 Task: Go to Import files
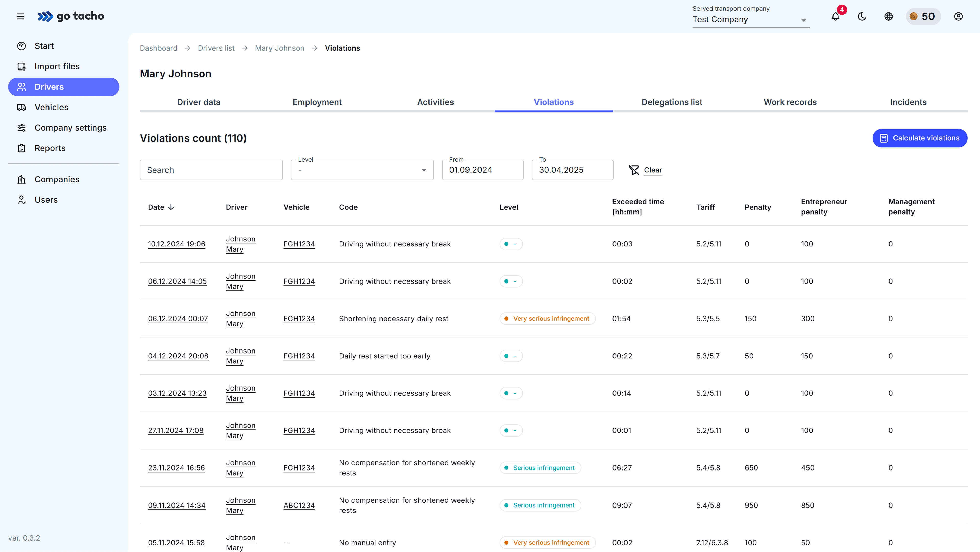(x=64, y=67)
